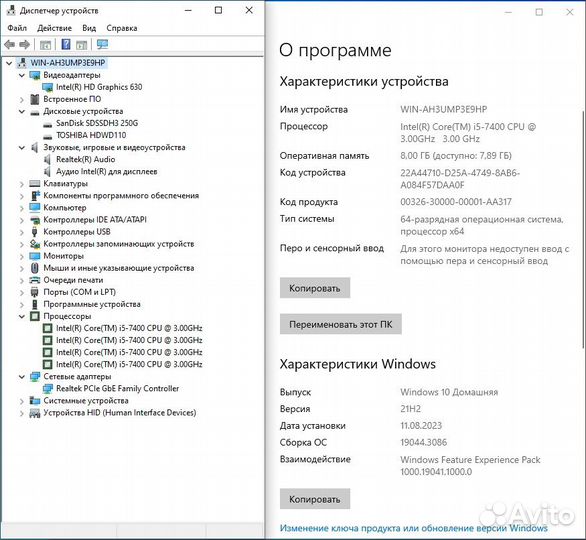Click Переименовать этот ПК button
Screen dimensions: 586x540
tap(340, 324)
